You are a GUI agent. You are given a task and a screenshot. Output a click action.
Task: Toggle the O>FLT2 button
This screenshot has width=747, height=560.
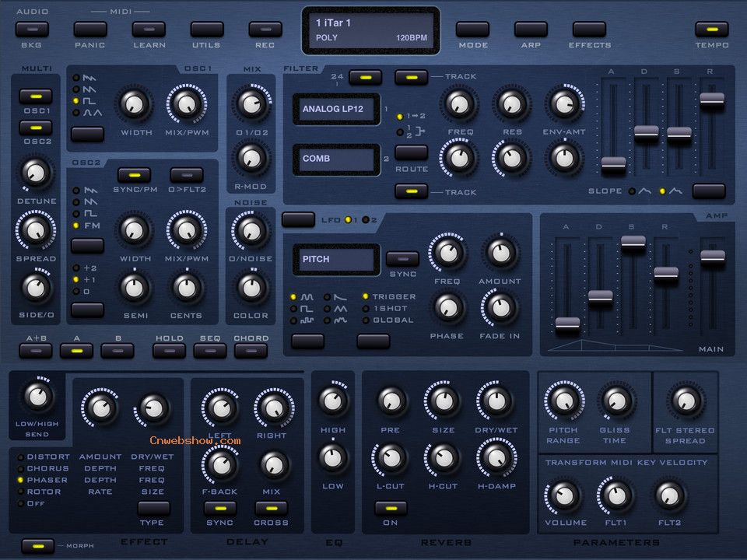click(187, 175)
